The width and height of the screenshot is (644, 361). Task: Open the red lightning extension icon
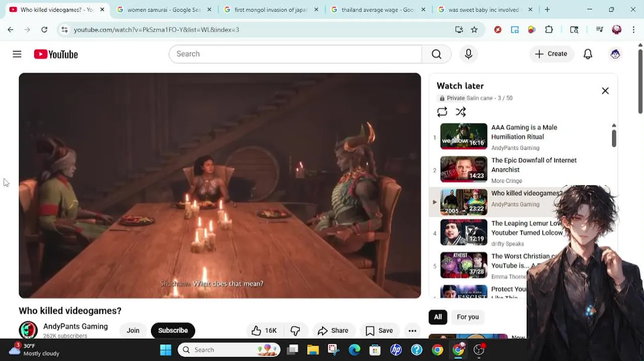point(498,30)
